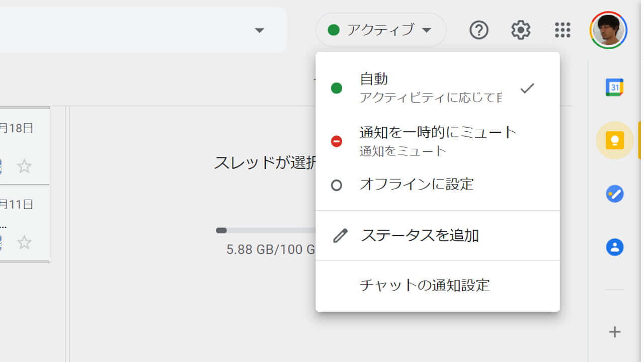Collapse the status menu via its chevron
Image resolution: width=644 pixels, height=362 pixels.
pyautogui.click(x=427, y=30)
